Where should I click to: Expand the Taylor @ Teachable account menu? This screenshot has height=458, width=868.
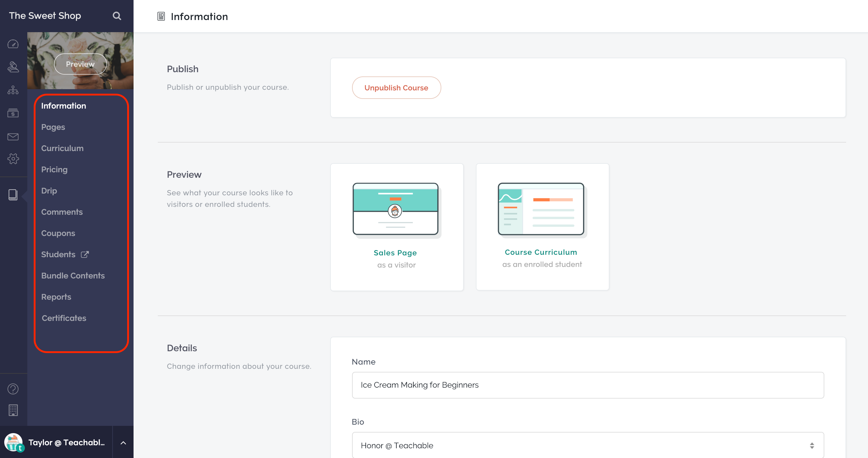point(123,443)
